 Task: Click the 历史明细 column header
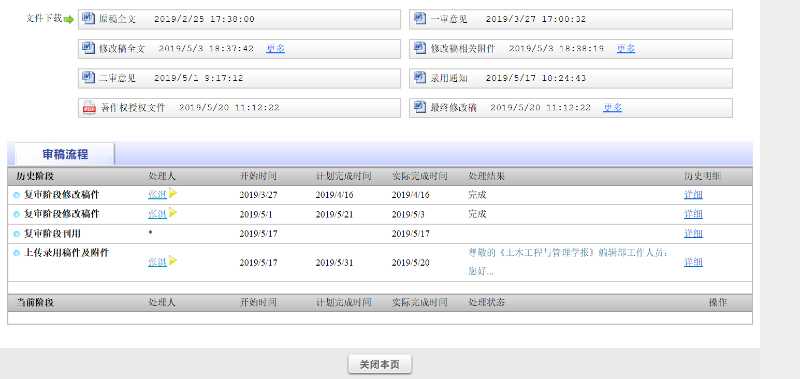(x=703, y=176)
